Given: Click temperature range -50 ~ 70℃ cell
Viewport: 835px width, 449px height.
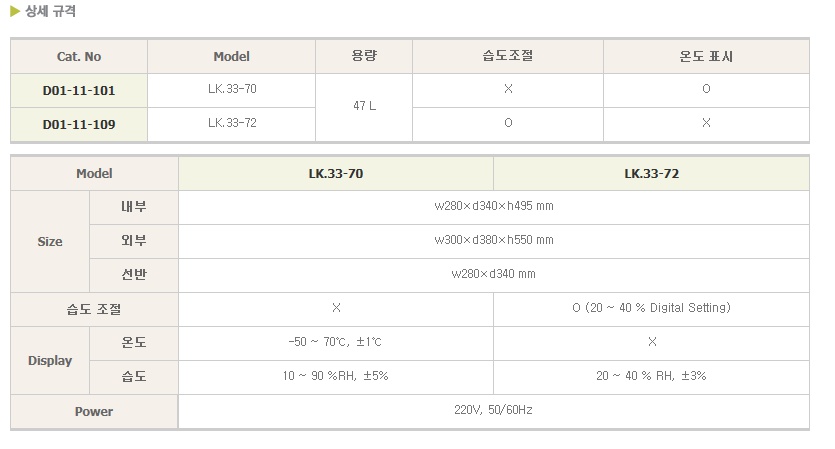Looking at the screenshot, I should pos(335,342).
